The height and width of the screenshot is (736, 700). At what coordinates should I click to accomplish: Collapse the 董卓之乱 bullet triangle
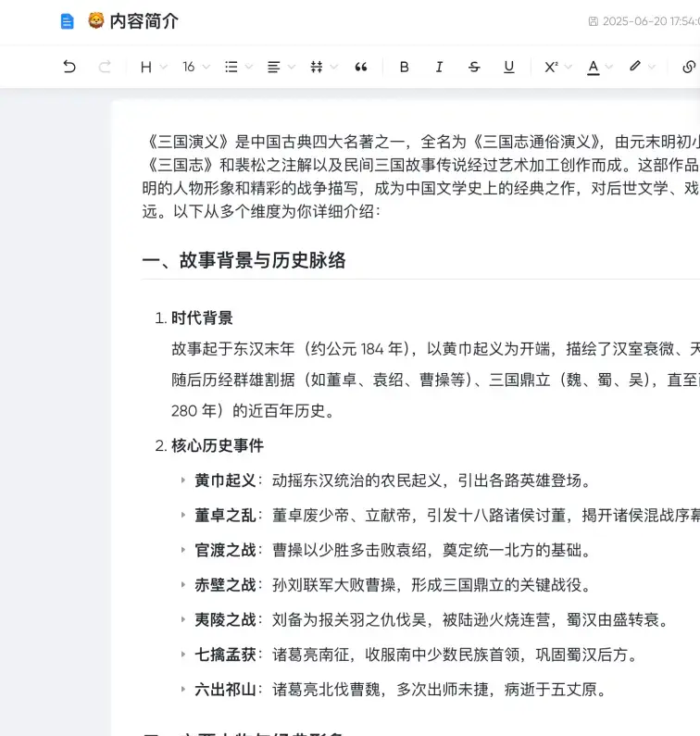(183, 515)
